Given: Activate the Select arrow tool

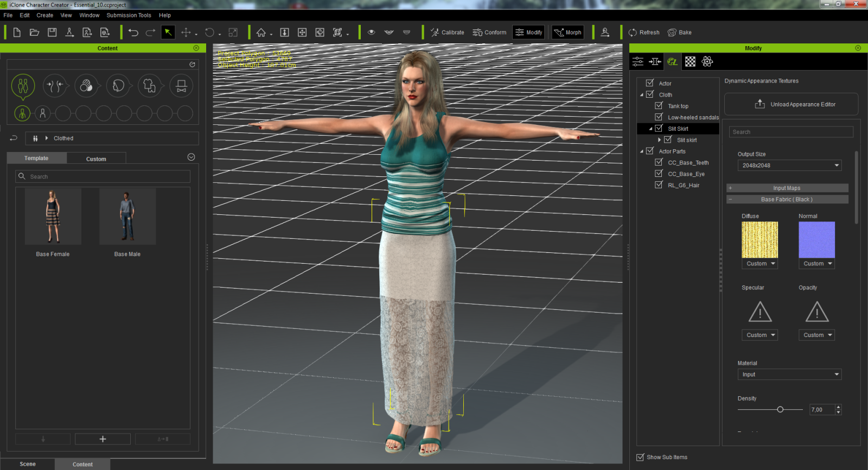Looking at the screenshot, I should [168, 33].
